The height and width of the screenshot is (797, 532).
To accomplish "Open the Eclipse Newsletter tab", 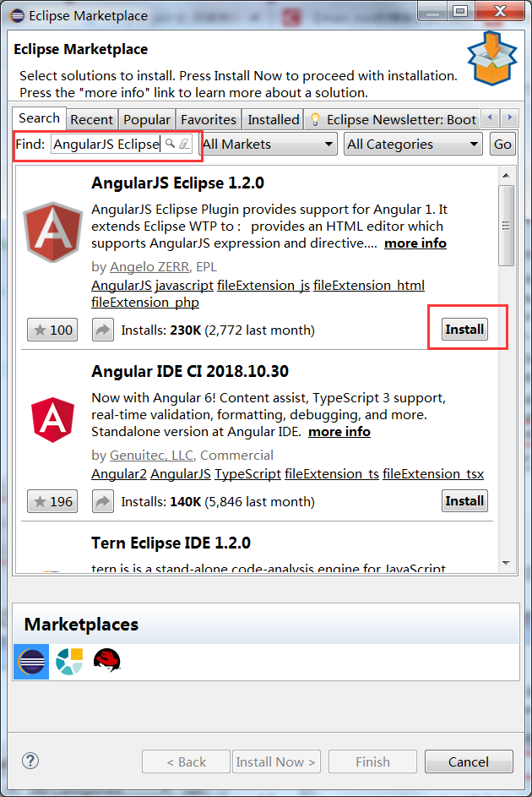I will (393, 120).
